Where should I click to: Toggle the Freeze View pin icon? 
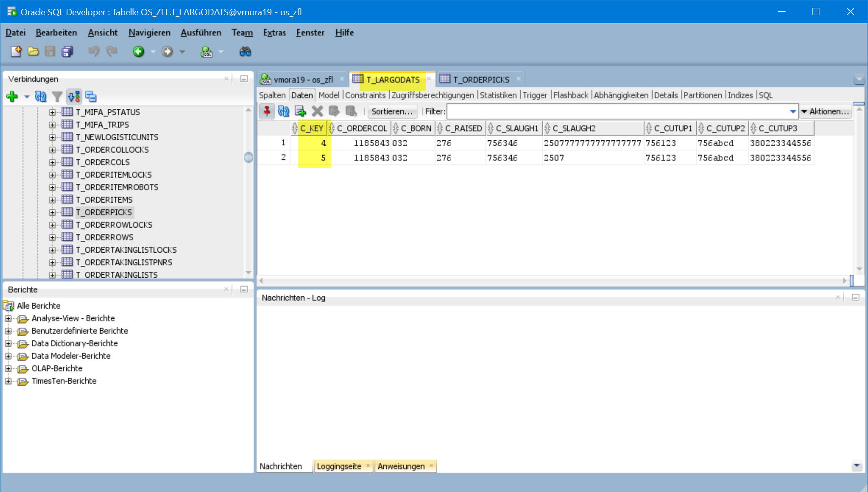click(267, 111)
